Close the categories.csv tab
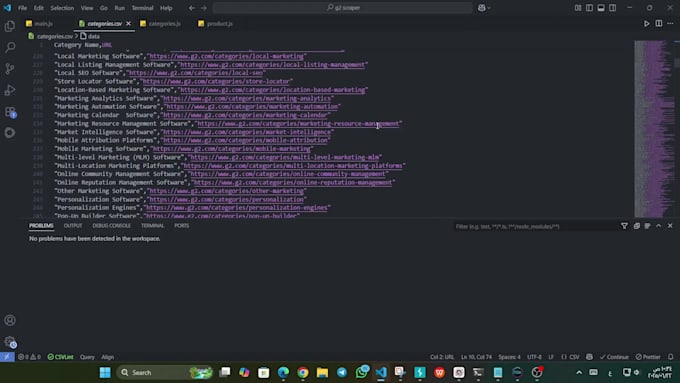The image size is (680, 383). click(x=128, y=23)
